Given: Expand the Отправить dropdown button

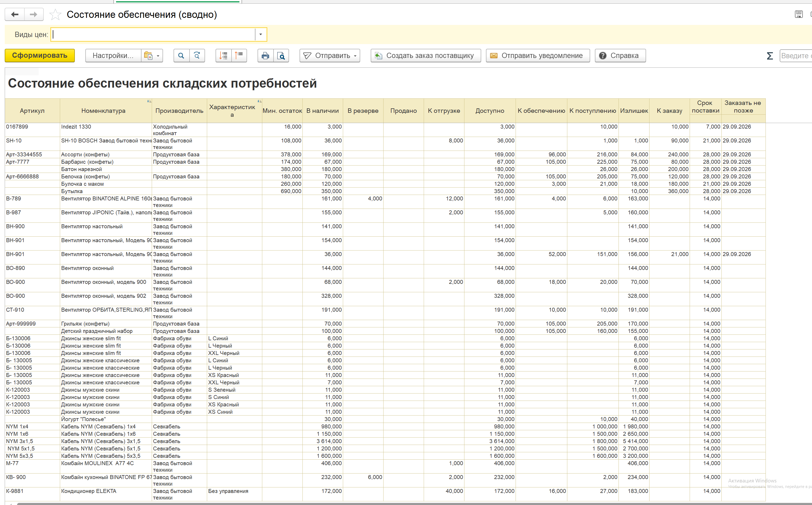Looking at the screenshot, I should point(330,55).
